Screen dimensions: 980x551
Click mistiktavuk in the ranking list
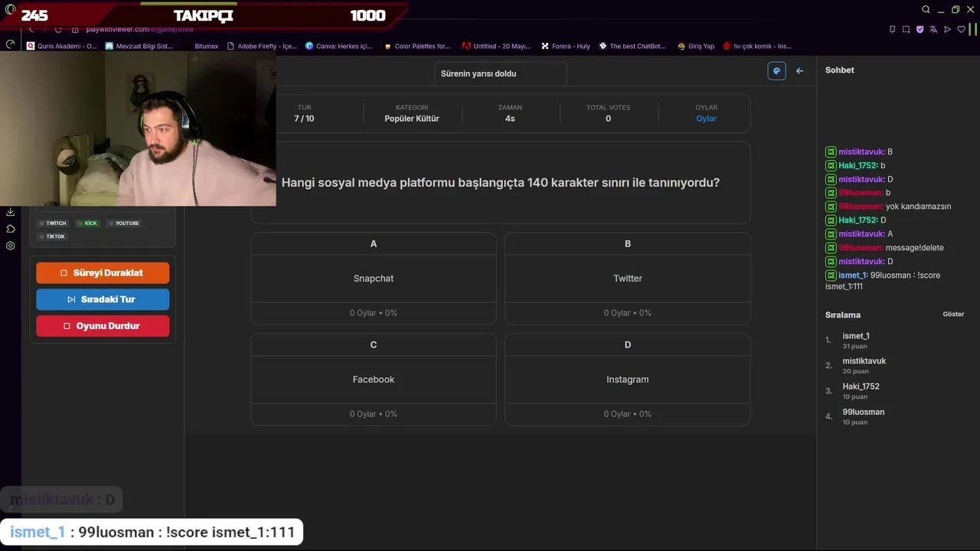[864, 361]
